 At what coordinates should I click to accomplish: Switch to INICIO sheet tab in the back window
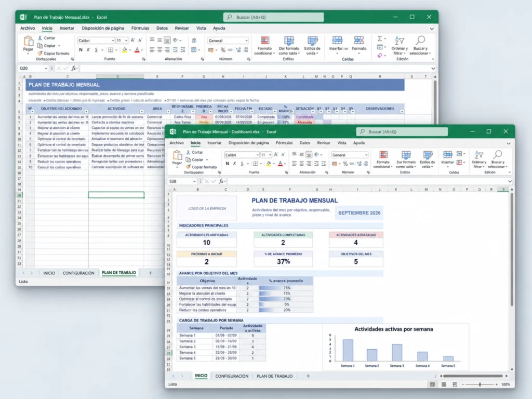[x=49, y=273]
